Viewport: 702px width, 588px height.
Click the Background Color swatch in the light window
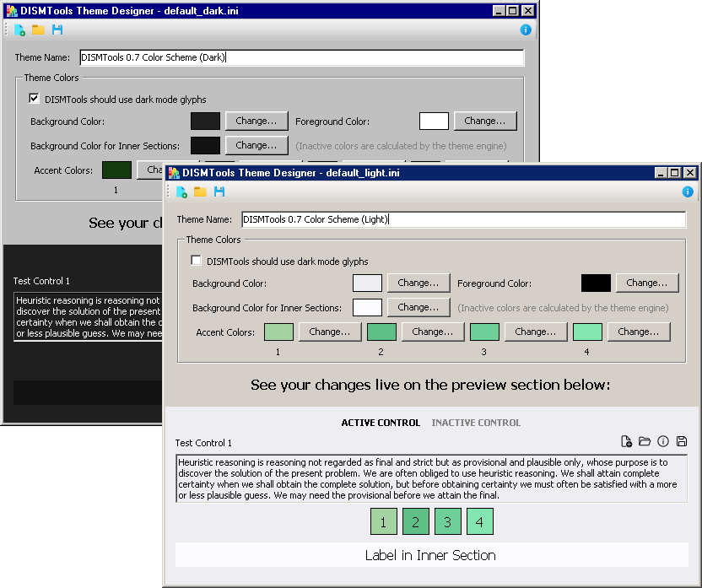368,283
